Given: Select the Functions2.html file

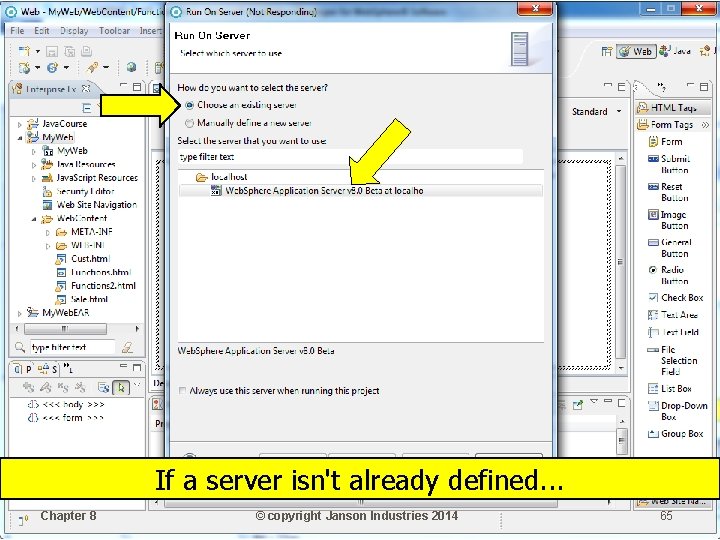Looking at the screenshot, I should pyautogui.click(x=103, y=286).
